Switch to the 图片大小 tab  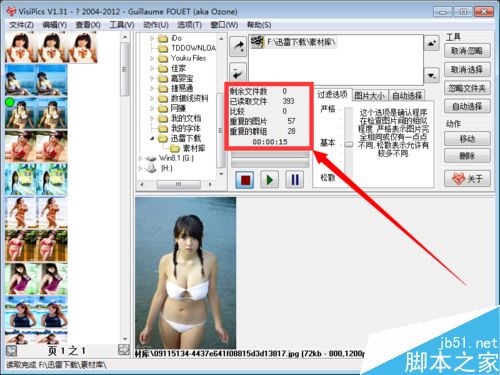tap(369, 96)
